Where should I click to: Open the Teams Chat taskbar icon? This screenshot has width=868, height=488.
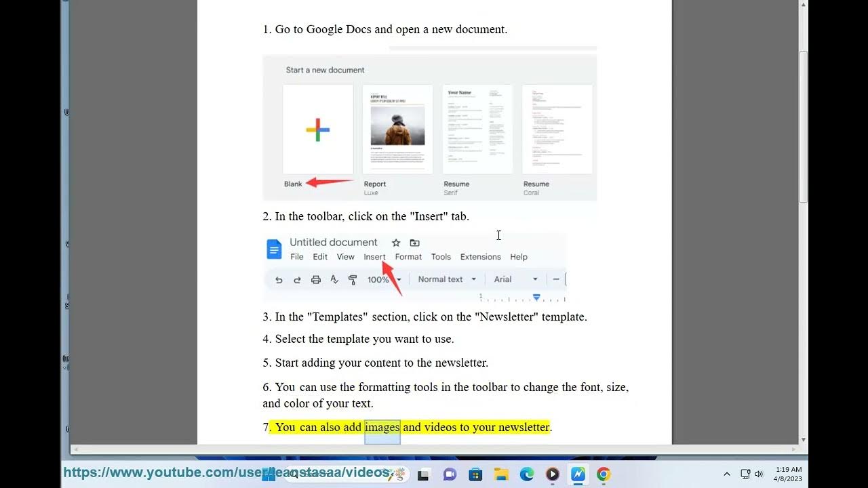[x=450, y=474]
